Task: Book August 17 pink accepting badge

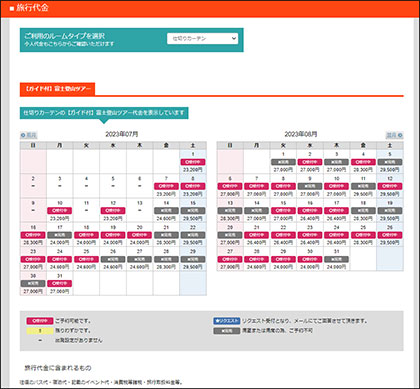Action: [336, 211]
